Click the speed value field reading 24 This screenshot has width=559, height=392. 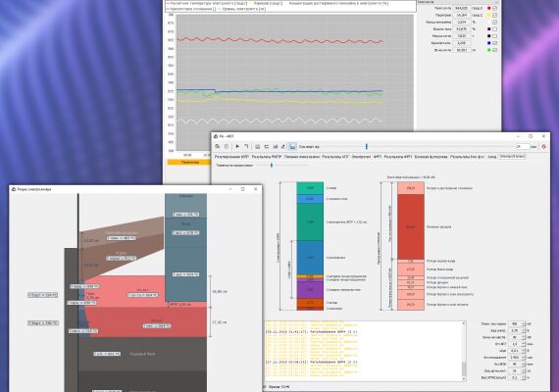(x=522, y=146)
